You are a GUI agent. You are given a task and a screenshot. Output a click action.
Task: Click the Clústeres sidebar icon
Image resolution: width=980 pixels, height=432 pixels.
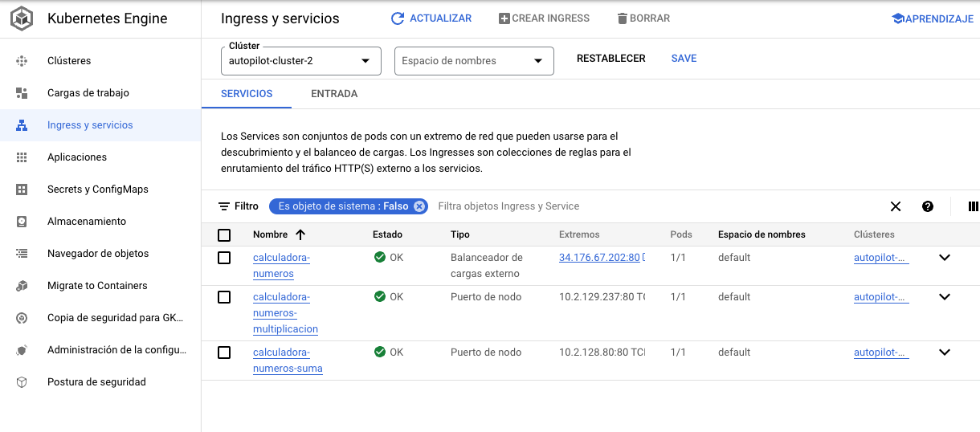(22, 61)
